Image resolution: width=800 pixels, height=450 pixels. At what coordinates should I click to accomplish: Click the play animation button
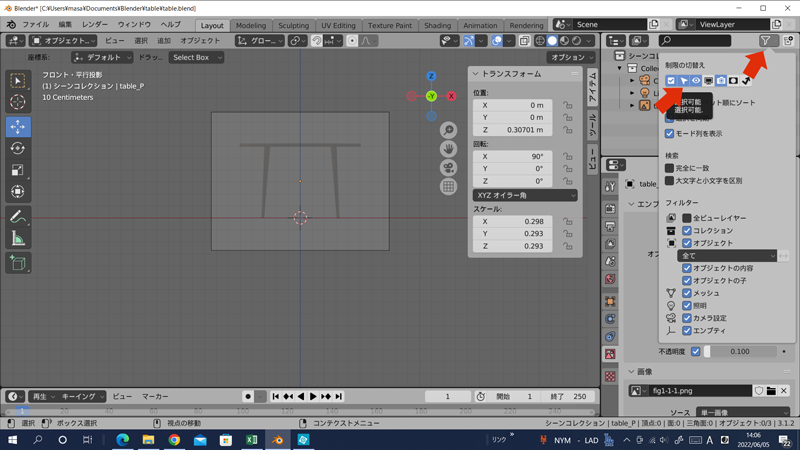[x=313, y=396]
